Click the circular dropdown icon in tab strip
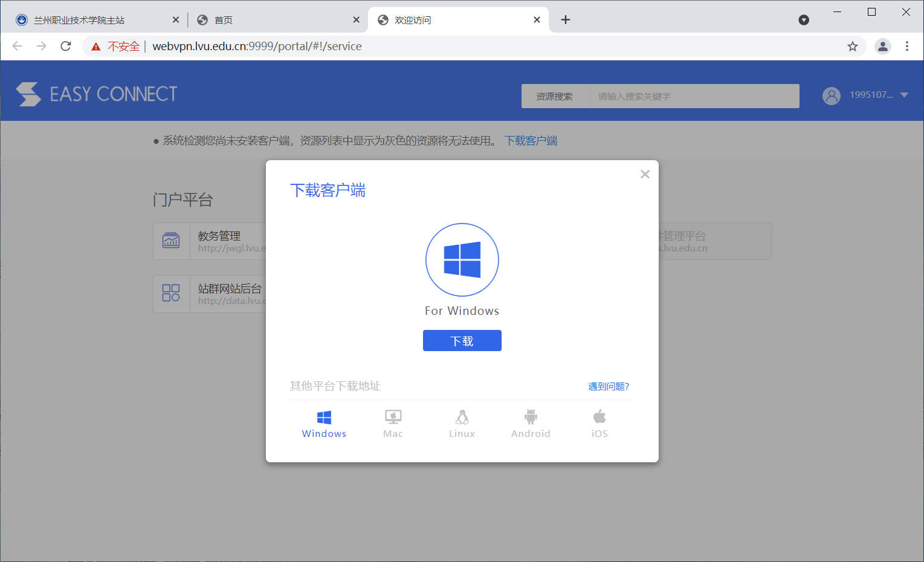Image resolution: width=924 pixels, height=562 pixels. pyautogui.click(x=804, y=20)
